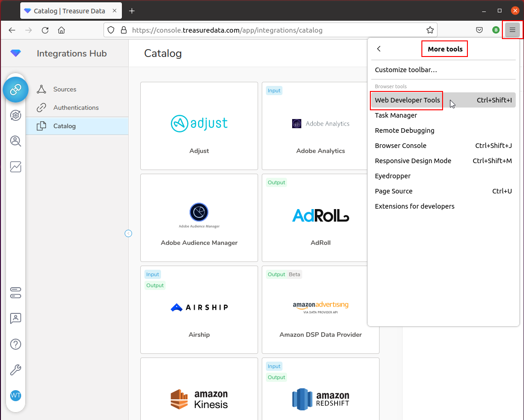Click Customize toolbar… option

tap(406, 70)
